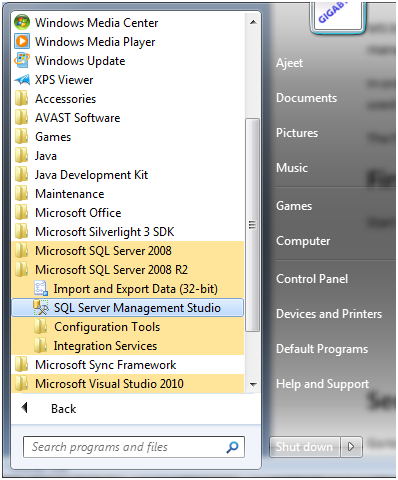Open the Ajeet user folder
This screenshot has height=480, width=398.
tap(289, 63)
